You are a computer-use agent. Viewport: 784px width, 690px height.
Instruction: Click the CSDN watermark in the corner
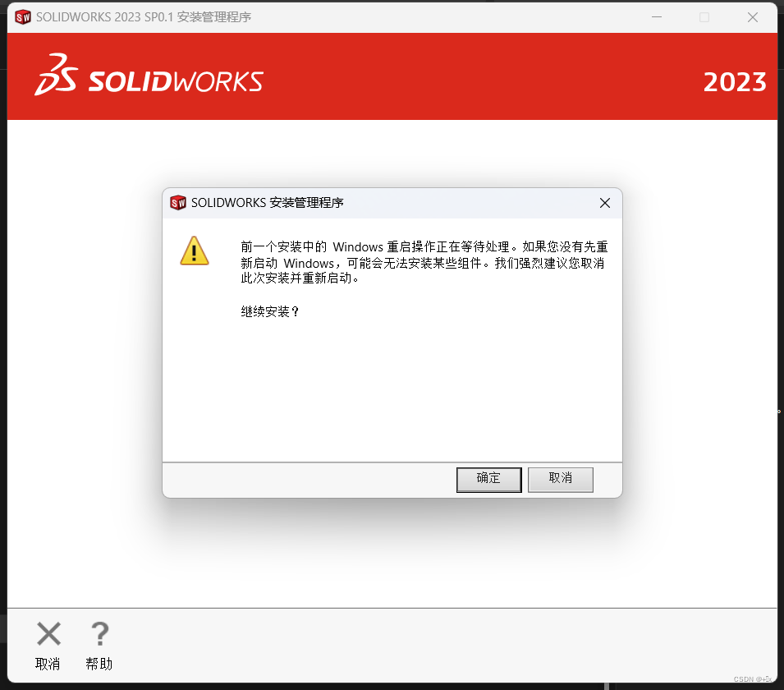tap(753, 679)
